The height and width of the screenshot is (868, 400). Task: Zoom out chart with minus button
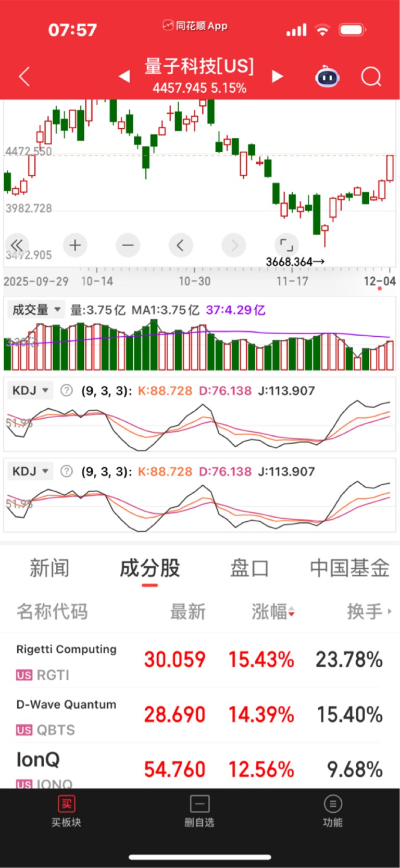coord(128,245)
